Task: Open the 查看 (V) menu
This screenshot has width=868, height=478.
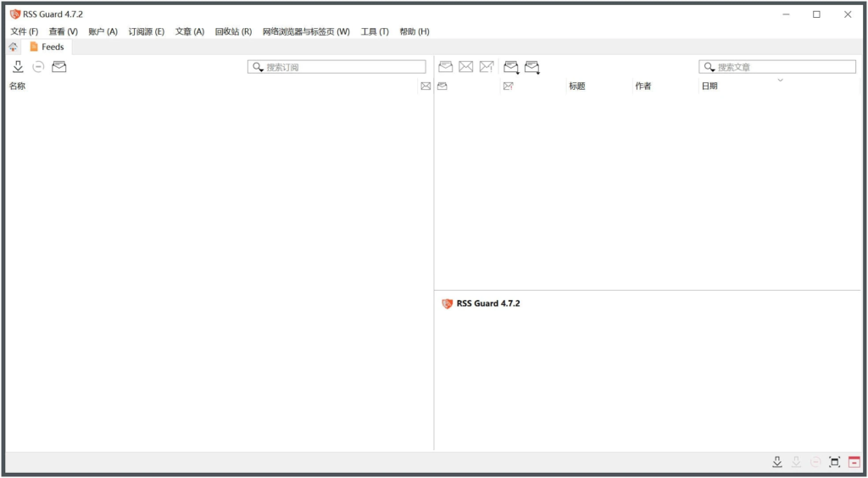Action: (63, 31)
